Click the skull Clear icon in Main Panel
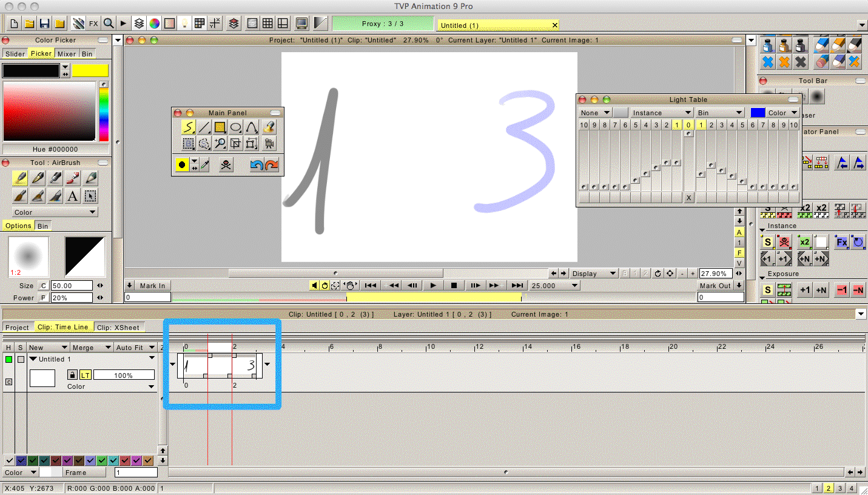 (x=226, y=165)
